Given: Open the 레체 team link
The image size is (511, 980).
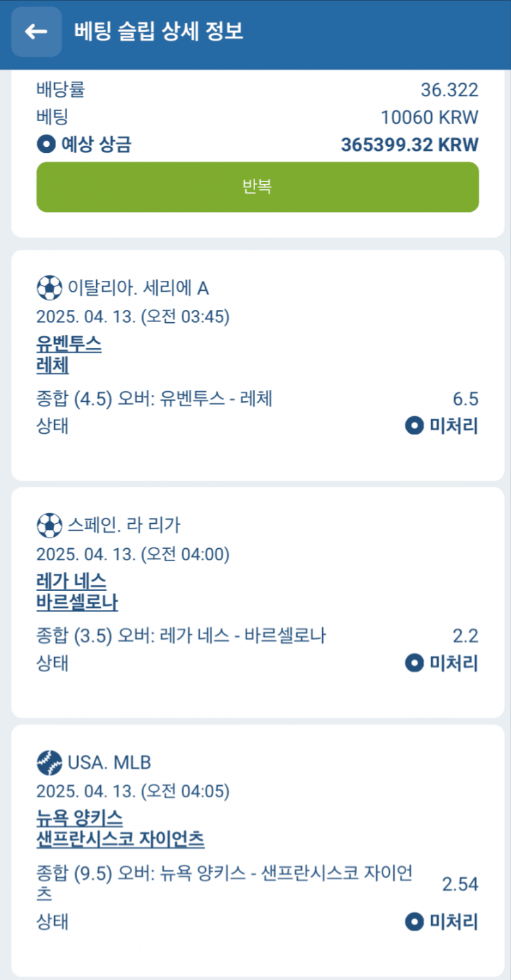Looking at the screenshot, I should 53,365.
